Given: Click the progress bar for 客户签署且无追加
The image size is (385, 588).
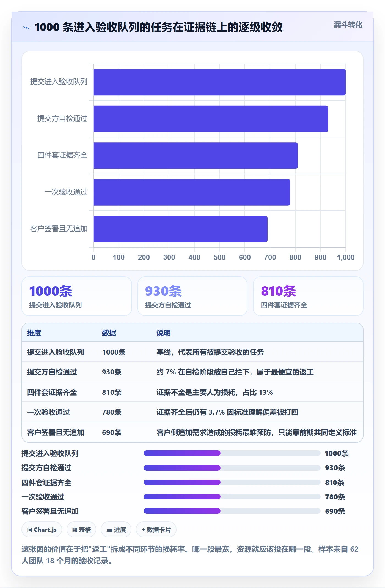Looking at the screenshot, I should (x=232, y=511).
